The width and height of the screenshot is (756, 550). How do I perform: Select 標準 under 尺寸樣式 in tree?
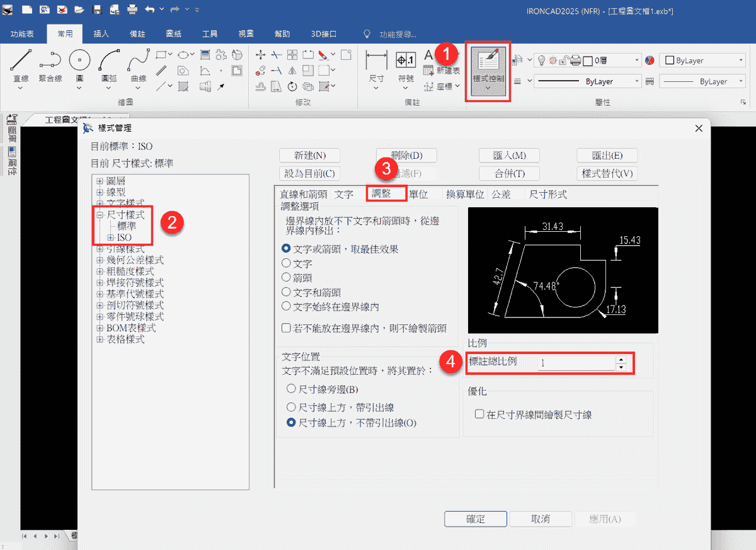pos(127,226)
